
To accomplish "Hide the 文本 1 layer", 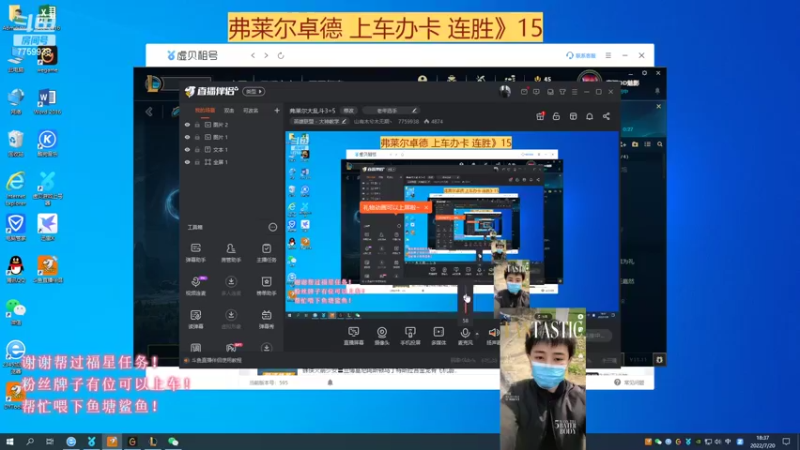I will click(187, 149).
